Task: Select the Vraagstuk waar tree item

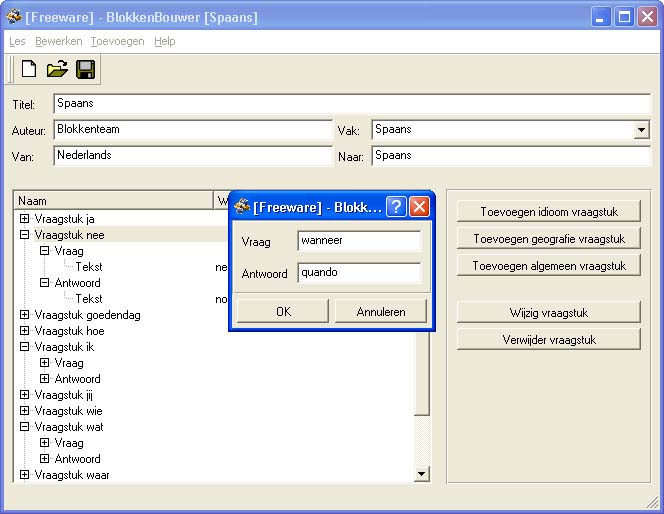Action: 72,475
